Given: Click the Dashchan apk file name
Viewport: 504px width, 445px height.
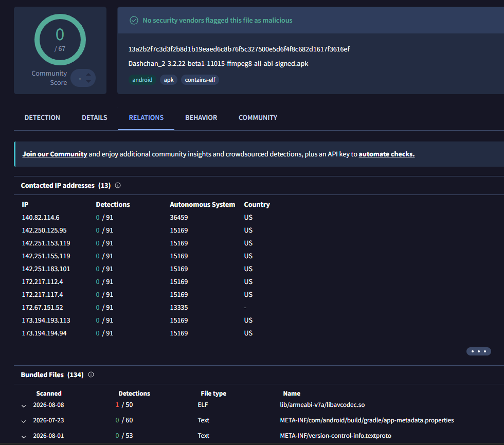Looking at the screenshot, I should click(218, 64).
